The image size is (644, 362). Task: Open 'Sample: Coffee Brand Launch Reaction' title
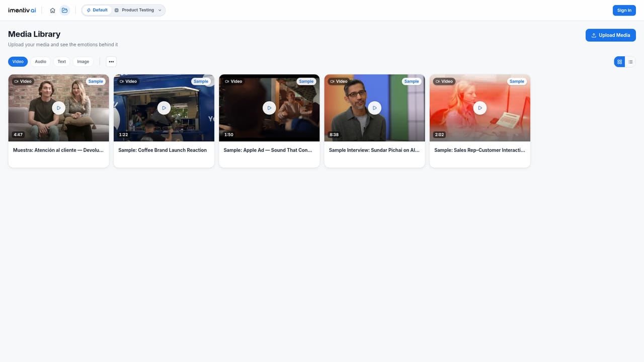tap(163, 150)
